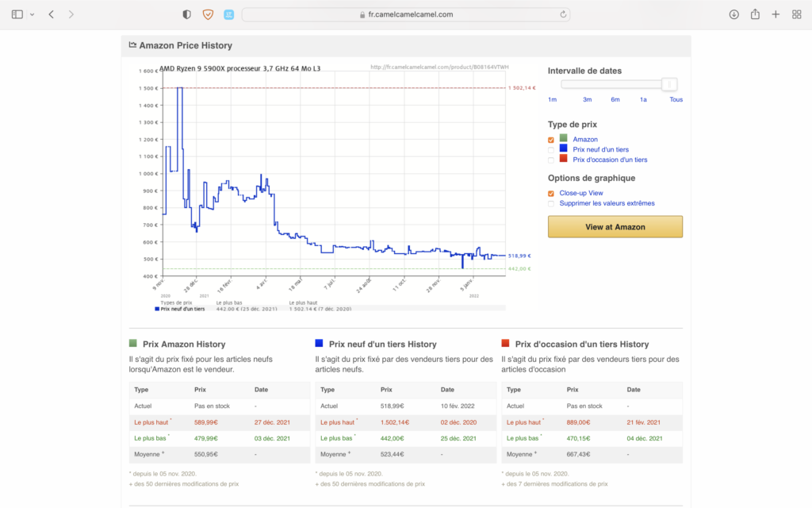812x508 pixels.
Task: Click the product URL above the chart
Action: [439, 67]
